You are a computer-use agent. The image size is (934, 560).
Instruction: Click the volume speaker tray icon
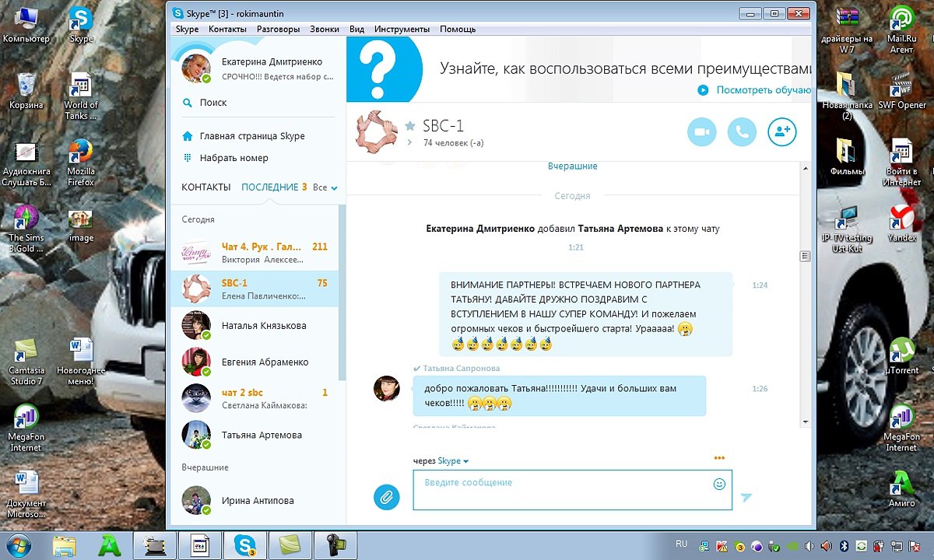809,545
